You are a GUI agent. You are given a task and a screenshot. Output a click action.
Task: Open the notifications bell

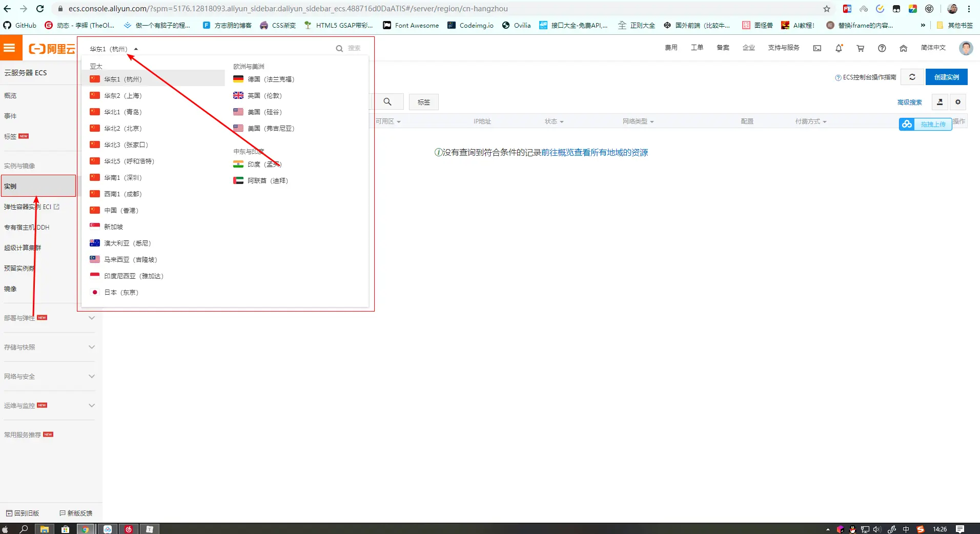click(839, 48)
